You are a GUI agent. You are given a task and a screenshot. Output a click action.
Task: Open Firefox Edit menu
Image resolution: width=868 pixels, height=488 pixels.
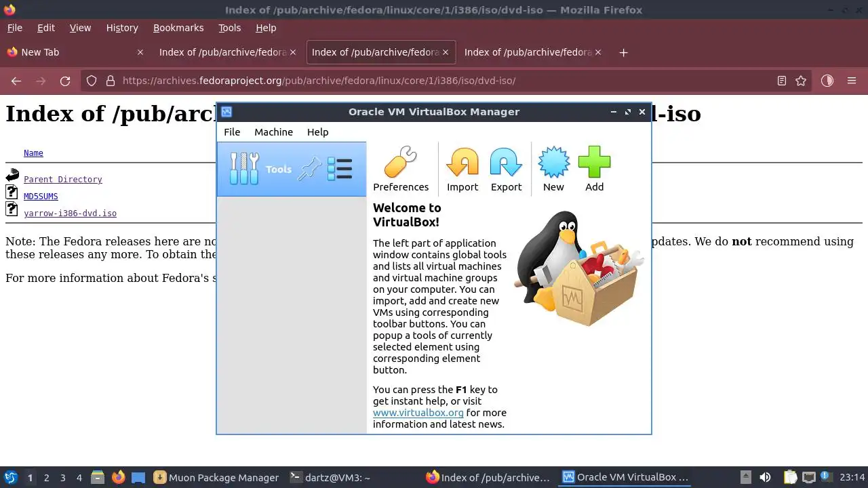(46, 28)
